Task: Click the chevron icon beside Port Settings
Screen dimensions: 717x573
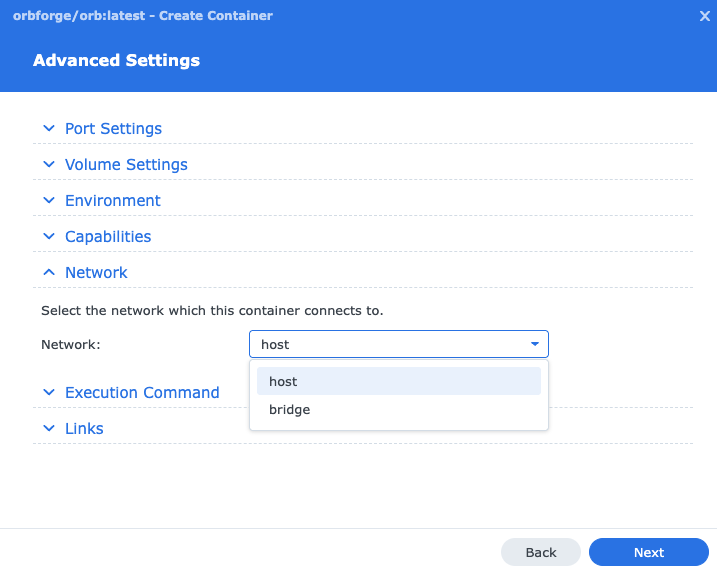Action: [x=48, y=129]
